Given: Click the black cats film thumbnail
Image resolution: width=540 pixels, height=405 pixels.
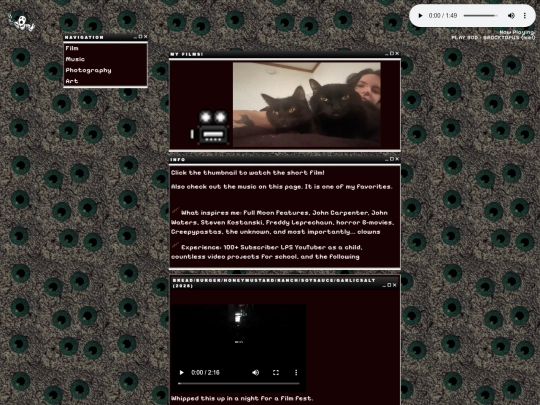Looking at the screenshot, I should coord(307,104).
